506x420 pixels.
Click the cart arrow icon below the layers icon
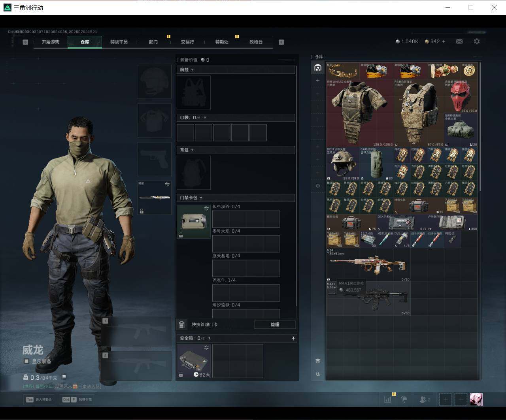point(318,374)
